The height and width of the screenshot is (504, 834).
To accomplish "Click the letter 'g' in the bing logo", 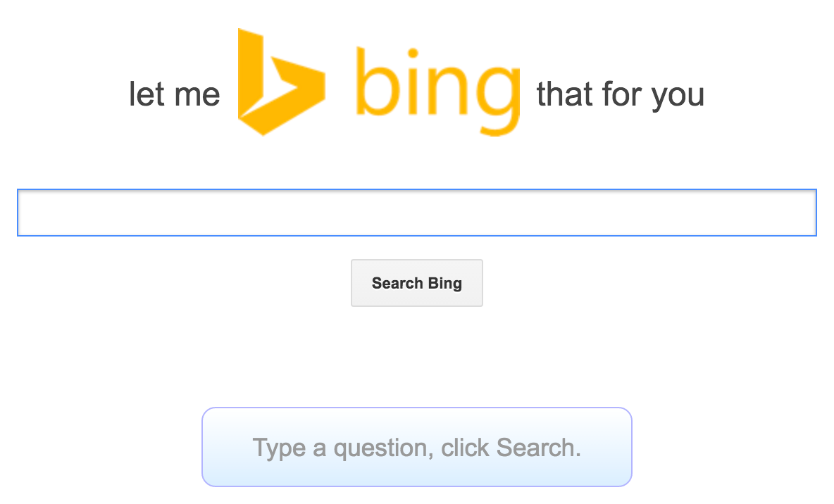I will [x=499, y=100].
